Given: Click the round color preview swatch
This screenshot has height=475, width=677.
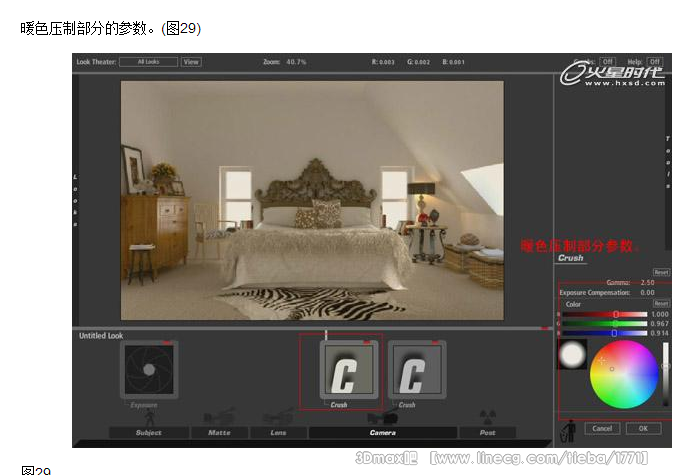Looking at the screenshot, I should tap(573, 355).
